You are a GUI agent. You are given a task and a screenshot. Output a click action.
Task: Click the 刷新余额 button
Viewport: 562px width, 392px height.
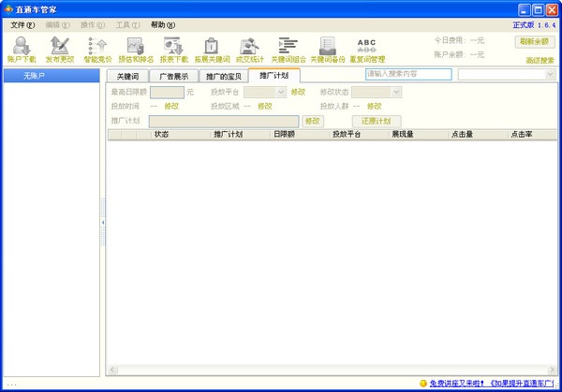tap(535, 41)
